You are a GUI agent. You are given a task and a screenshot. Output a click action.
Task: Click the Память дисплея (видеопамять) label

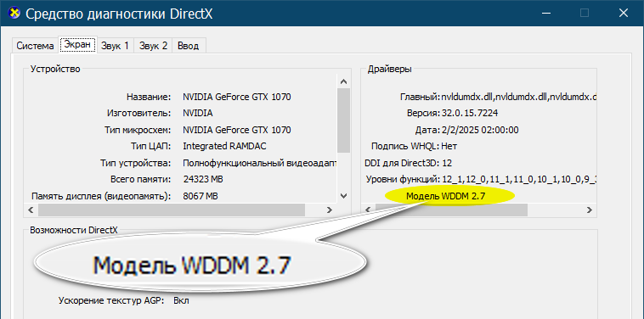[101, 196]
